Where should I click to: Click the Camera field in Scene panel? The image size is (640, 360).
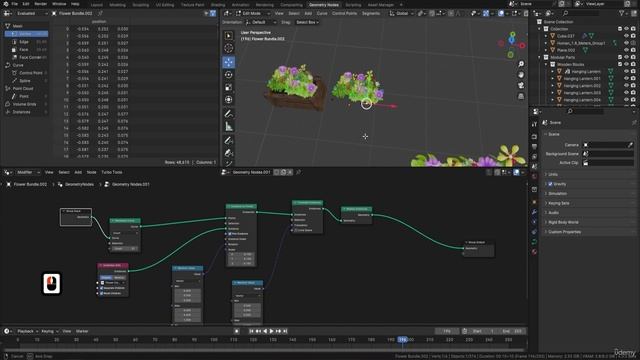coord(608,145)
